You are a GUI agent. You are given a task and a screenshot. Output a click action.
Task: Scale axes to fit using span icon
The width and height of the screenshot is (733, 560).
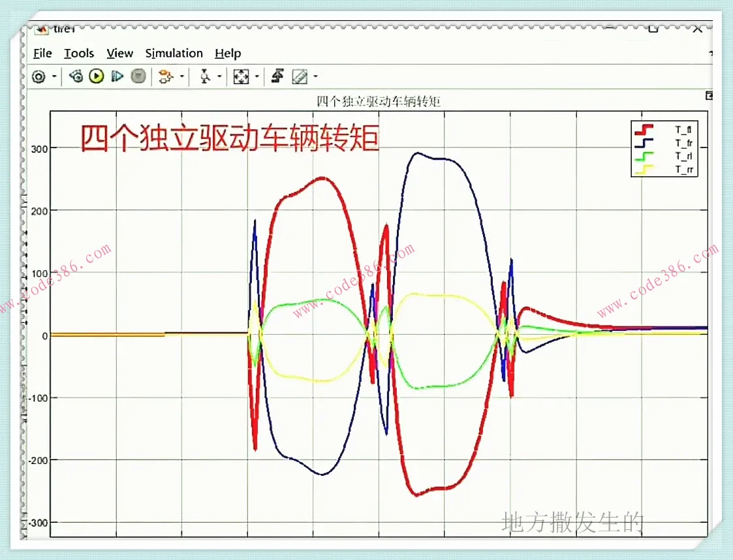[x=241, y=77]
